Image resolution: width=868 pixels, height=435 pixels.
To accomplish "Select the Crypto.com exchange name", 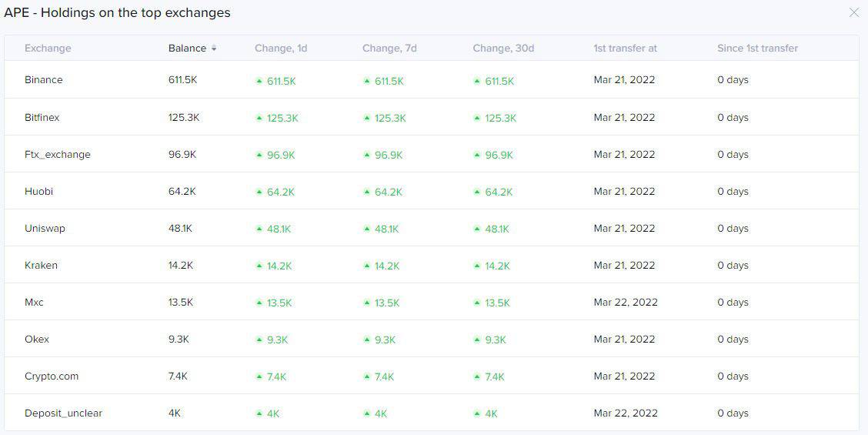I will click(52, 376).
